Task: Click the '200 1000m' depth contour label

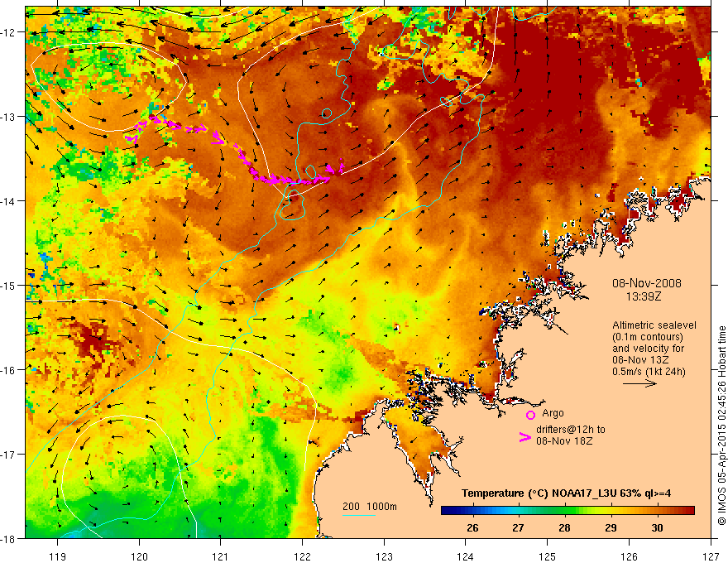Action: (x=370, y=507)
